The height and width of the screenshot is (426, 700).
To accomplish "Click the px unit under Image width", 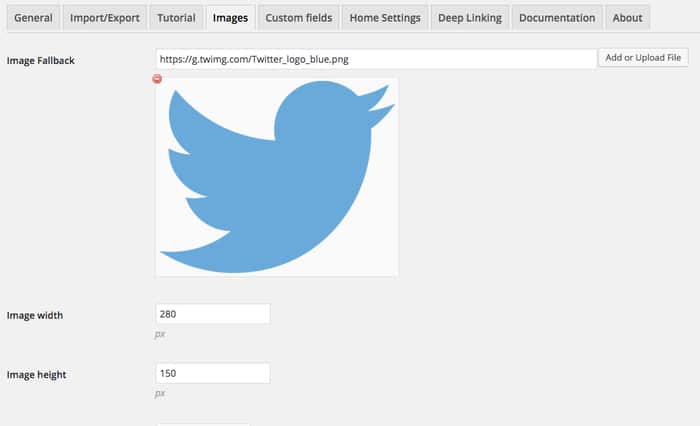I will (160, 334).
